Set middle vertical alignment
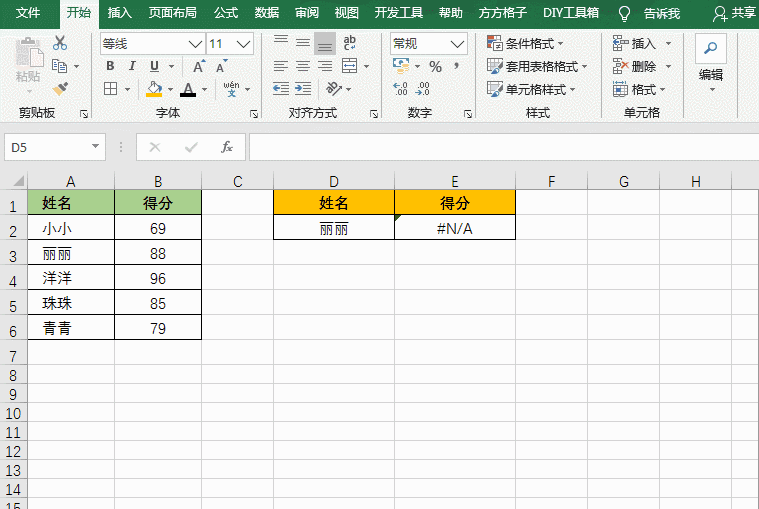 pos(303,43)
